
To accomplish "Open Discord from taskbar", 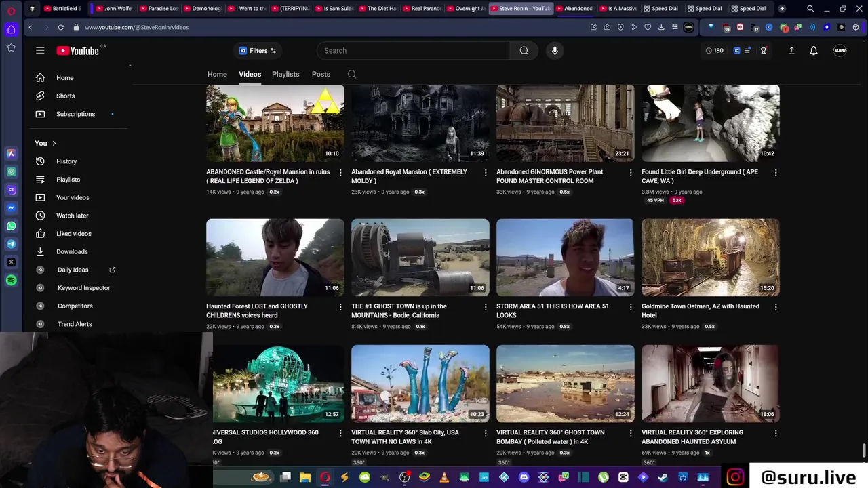I will (x=524, y=477).
